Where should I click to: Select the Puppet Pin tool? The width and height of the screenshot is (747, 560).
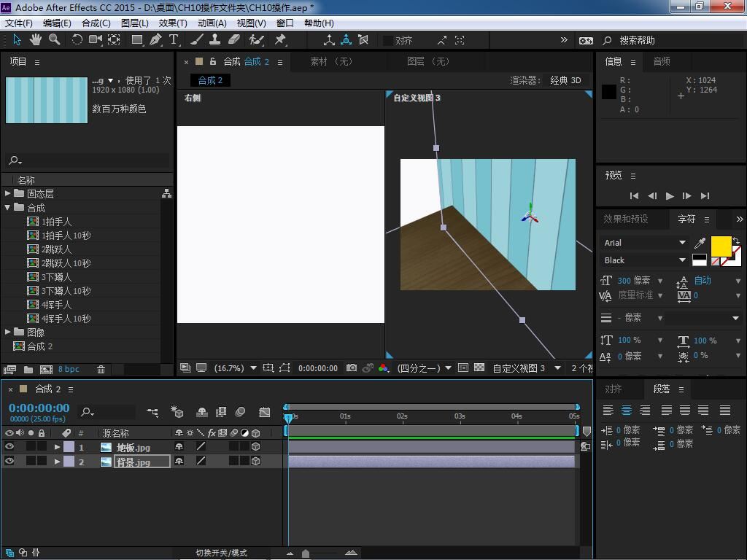tap(280, 40)
